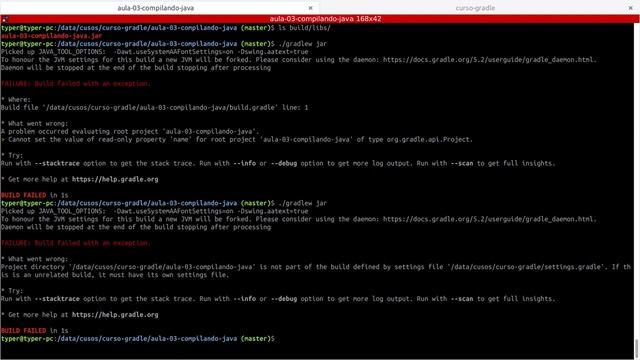This screenshot has width=640, height=360.
Task: Click the 'ls build/libs/' command text
Action: point(304,28)
